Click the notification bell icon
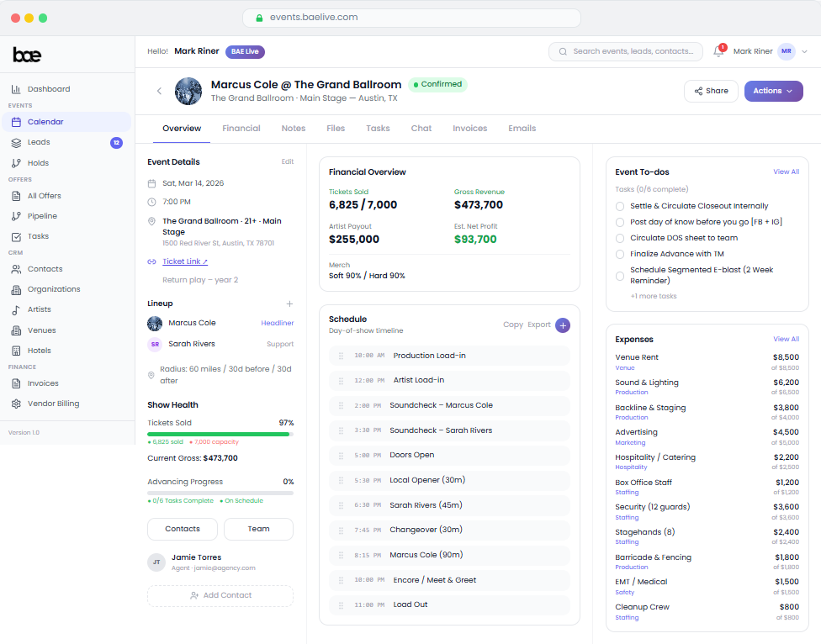 [x=718, y=51]
